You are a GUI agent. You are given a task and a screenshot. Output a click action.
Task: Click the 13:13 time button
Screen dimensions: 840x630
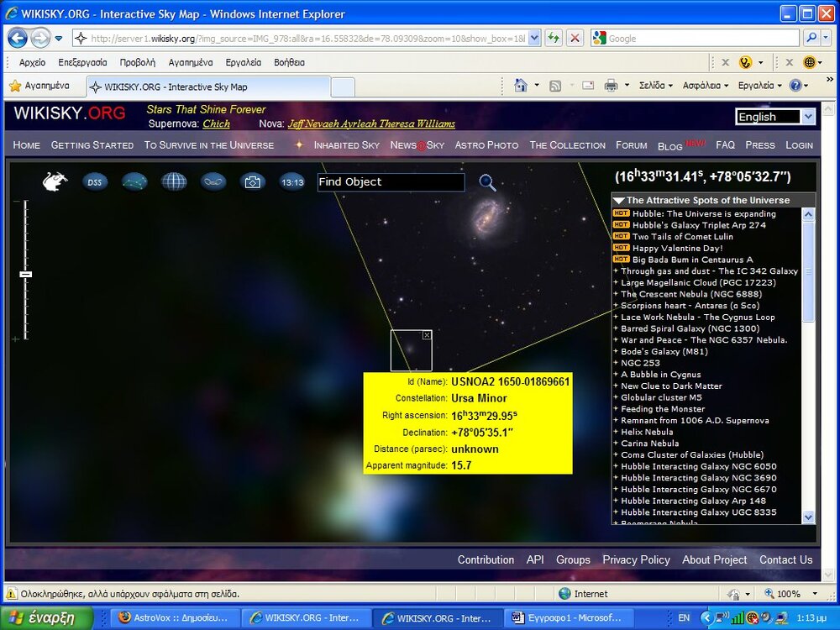tap(292, 181)
